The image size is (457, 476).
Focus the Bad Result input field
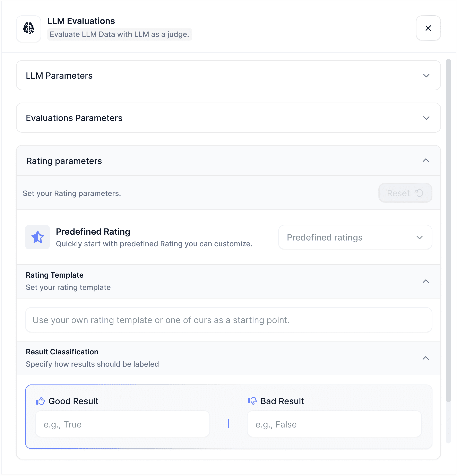point(334,424)
